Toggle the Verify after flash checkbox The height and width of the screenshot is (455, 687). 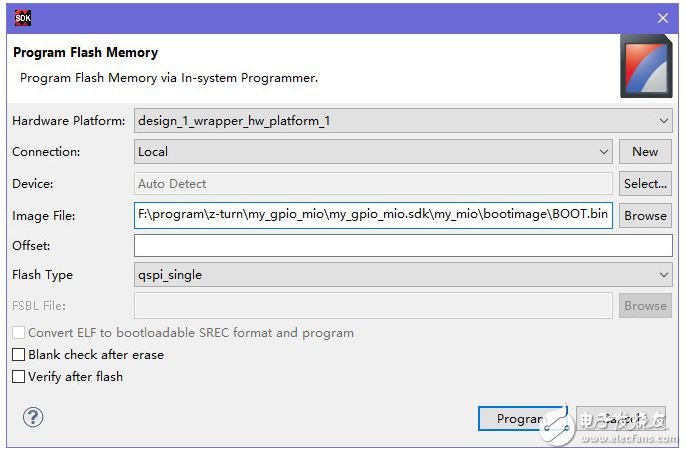[18, 377]
